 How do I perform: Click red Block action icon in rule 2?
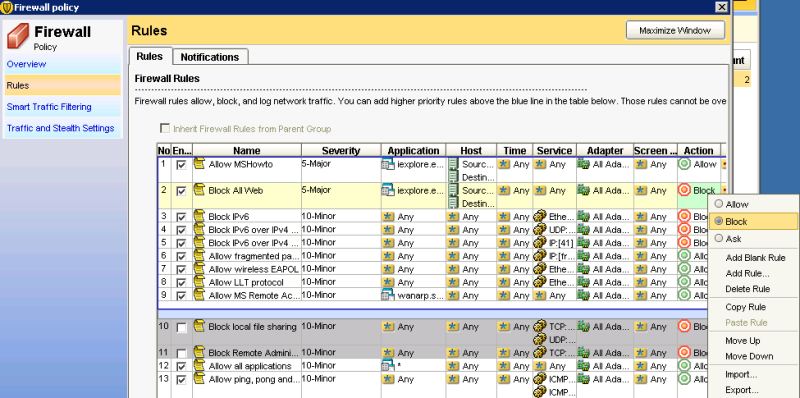[684, 190]
